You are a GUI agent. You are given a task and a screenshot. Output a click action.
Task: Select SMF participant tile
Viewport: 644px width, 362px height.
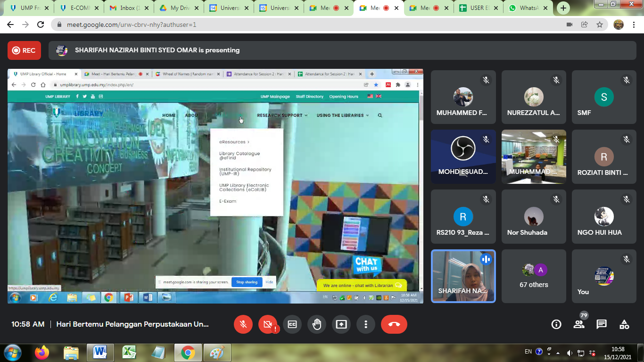[604, 97]
